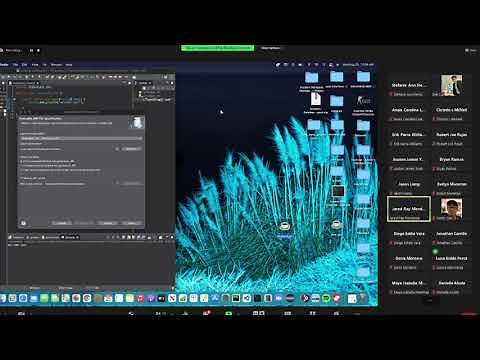This screenshot has width=480, height=360.
Task: Switch to the Problems tab in the bottom panel
Action: point(17,237)
